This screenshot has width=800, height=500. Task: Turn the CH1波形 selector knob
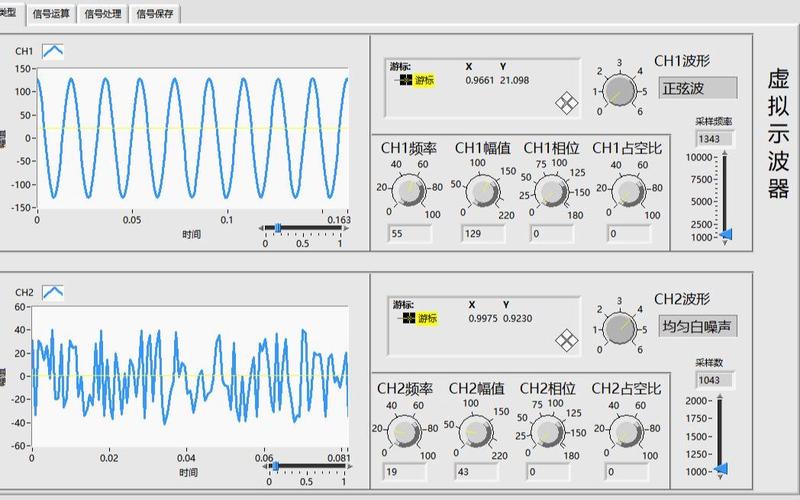click(x=619, y=91)
